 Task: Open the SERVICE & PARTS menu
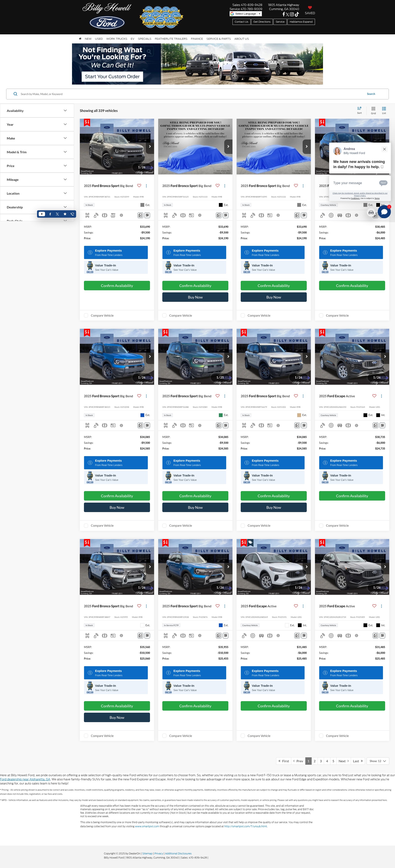point(218,39)
